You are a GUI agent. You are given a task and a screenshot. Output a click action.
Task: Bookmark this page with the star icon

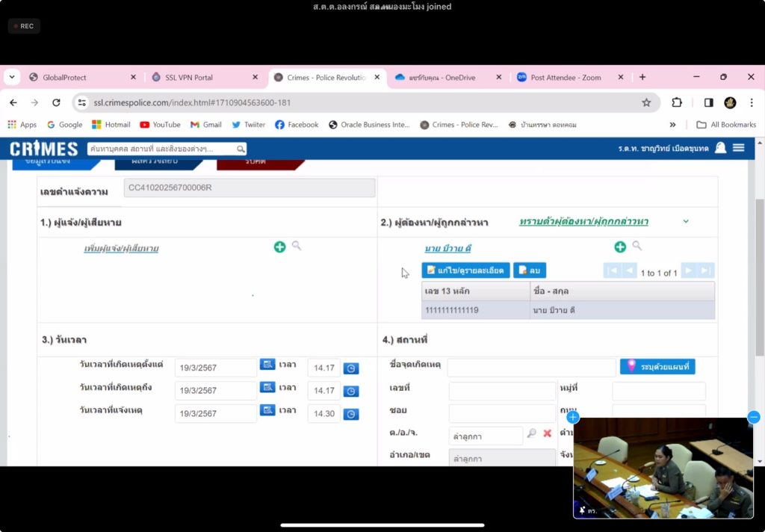click(646, 102)
